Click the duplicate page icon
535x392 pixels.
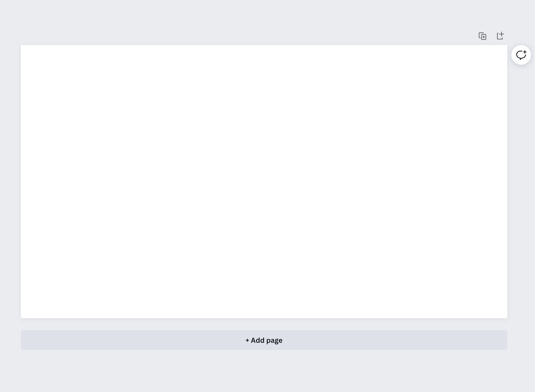[x=483, y=36]
